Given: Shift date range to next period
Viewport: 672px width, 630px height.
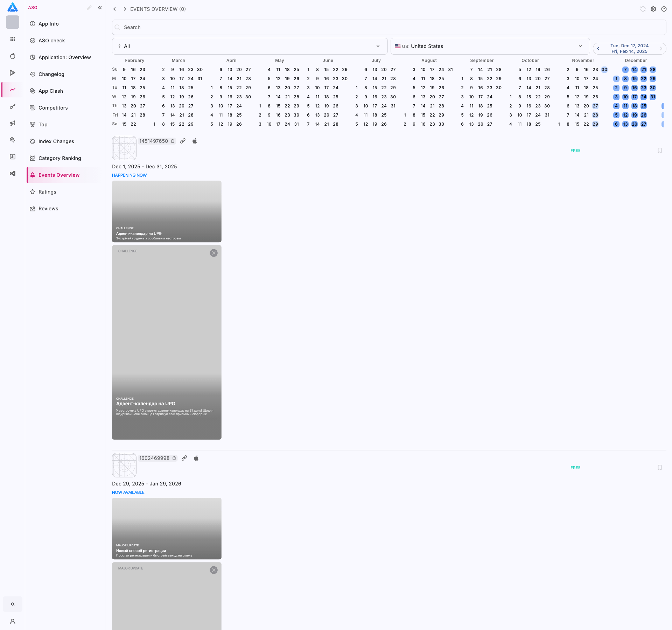Looking at the screenshot, I should (661, 49).
